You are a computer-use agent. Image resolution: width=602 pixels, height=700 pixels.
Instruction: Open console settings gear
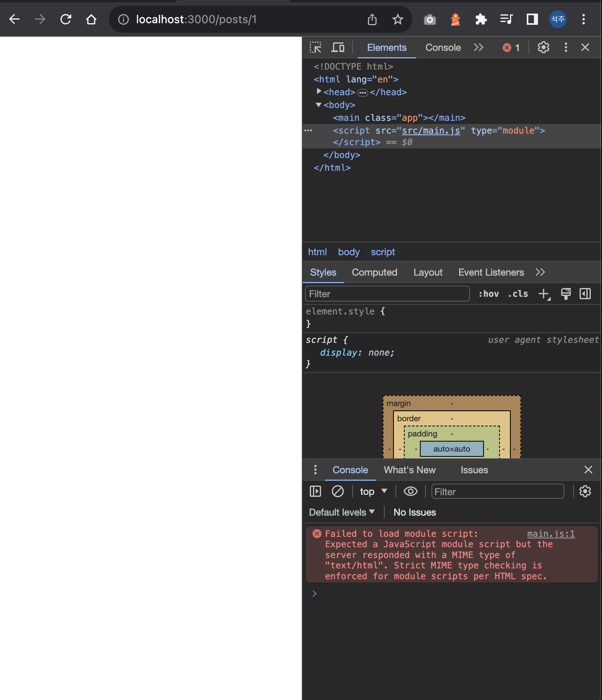(585, 491)
